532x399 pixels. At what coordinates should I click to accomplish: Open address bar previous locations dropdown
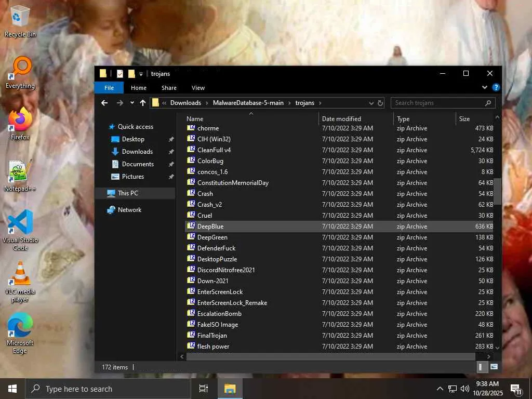tap(371, 103)
